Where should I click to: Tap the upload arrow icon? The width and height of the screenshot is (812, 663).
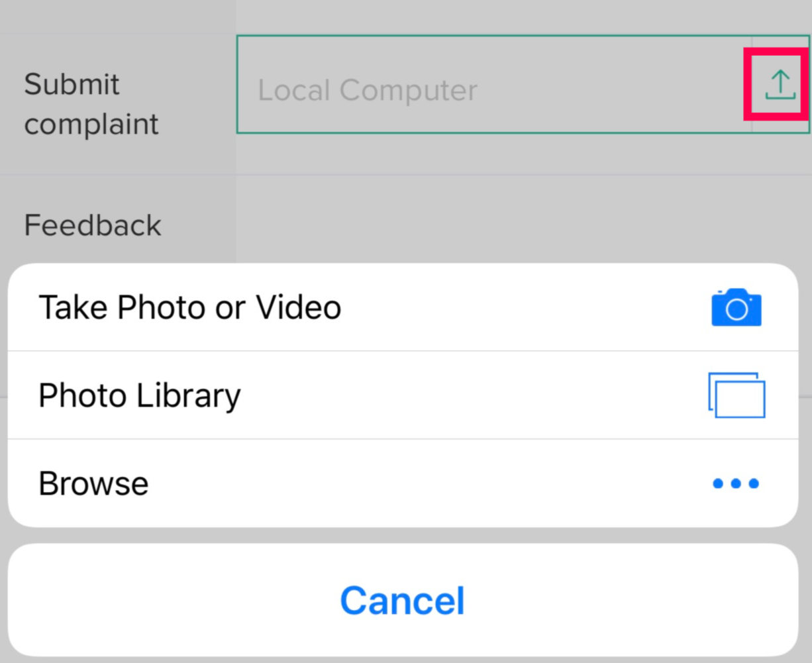click(x=780, y=85)
